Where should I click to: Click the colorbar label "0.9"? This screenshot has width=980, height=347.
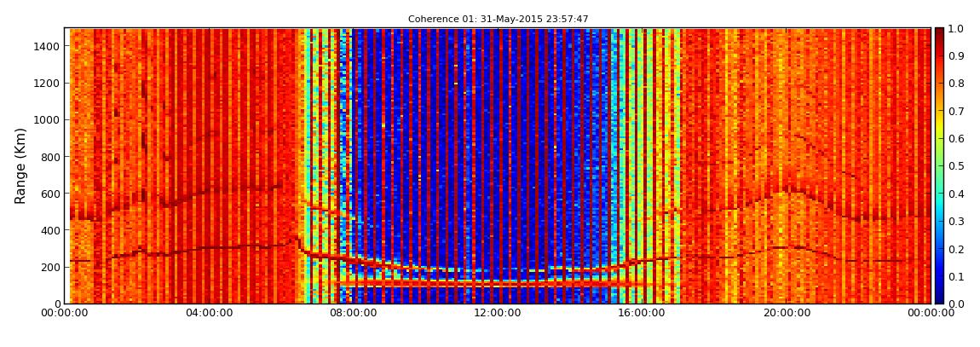pyautogui.click(x=955, y=56)
